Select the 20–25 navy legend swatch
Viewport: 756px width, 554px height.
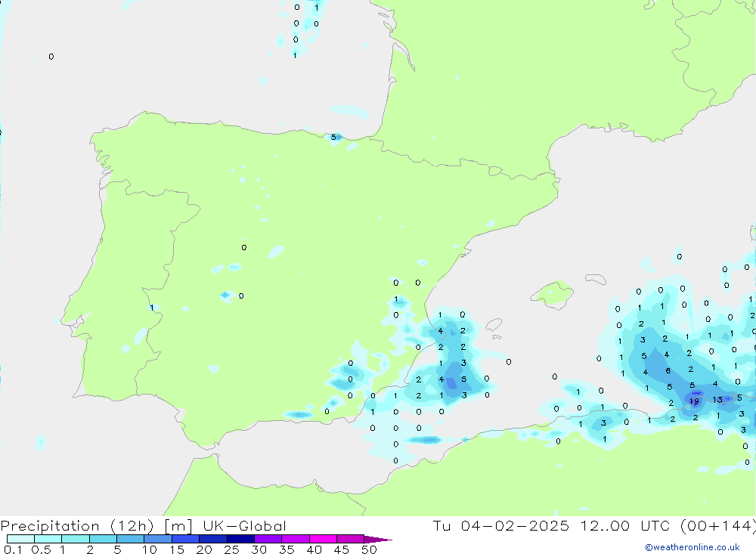(x=213, y=539)
